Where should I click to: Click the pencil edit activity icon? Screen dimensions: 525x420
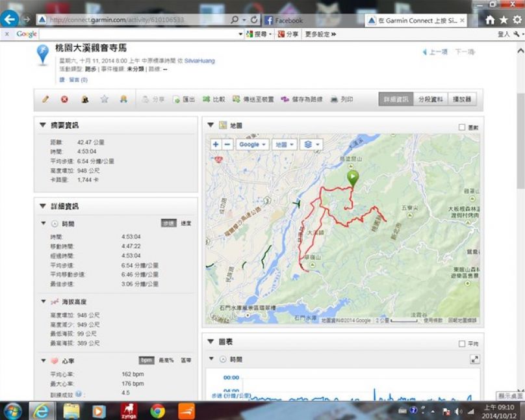click(x=45, y=99)
